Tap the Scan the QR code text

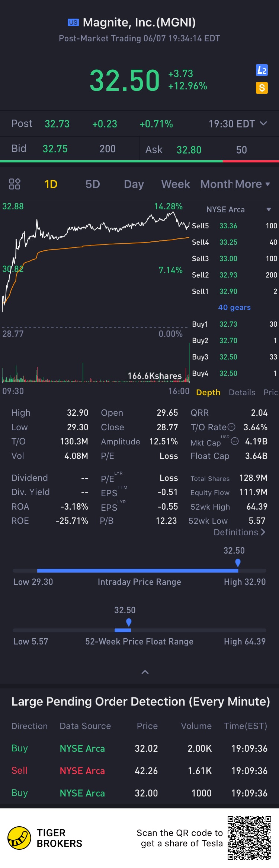(x=180, y=838)
